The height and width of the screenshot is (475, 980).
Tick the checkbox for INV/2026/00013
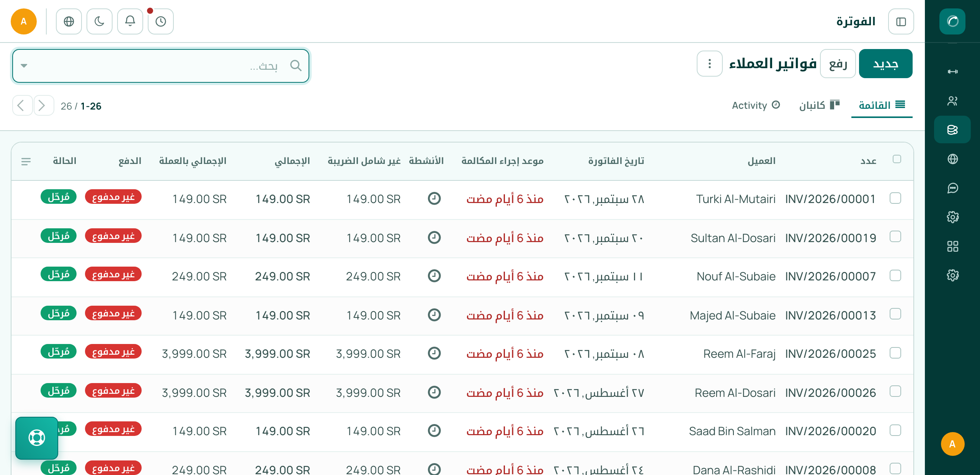point(895,314)
